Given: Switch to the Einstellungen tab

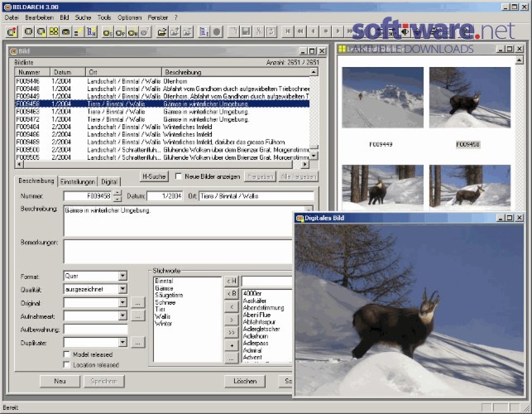Looking at the screenshot, I should coord(78,181).
